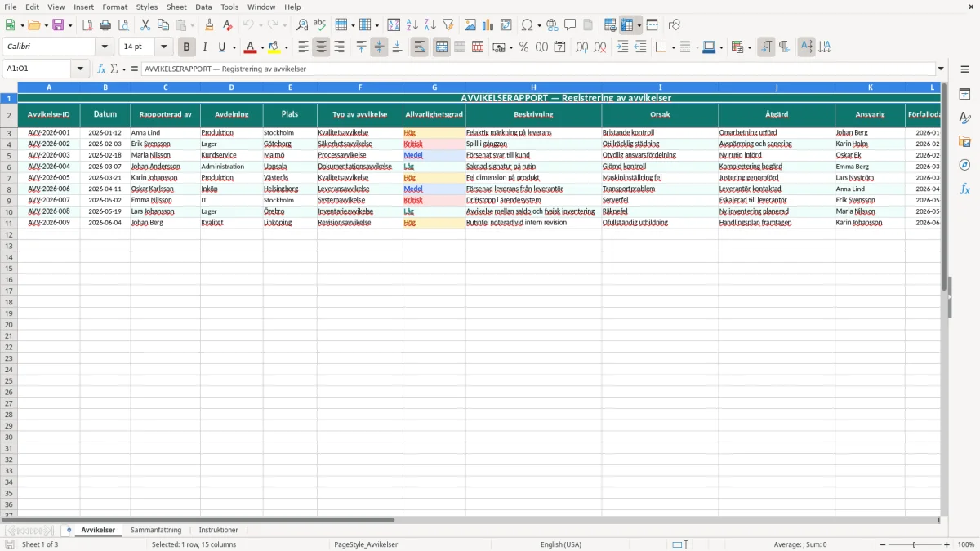Viewport: 980px width, 551px height.
Task: Click the Print icon
Action: click(105, 25)
